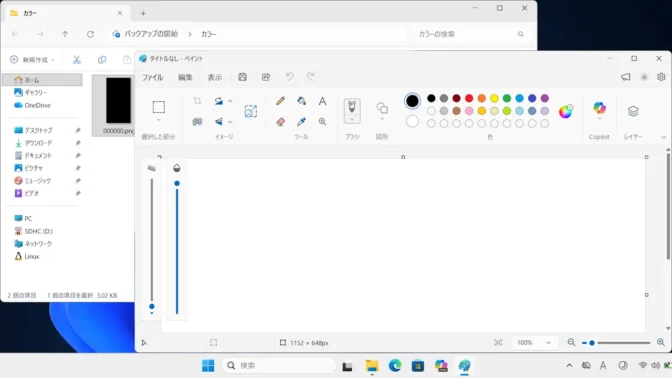Pick the red color swatch
672x378 pixels.
tap(469, 98)
